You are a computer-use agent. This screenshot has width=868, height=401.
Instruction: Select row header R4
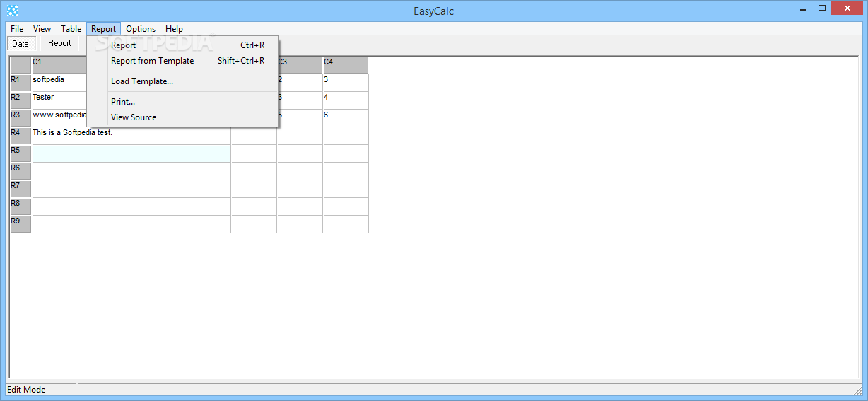(x=20, y=136)
